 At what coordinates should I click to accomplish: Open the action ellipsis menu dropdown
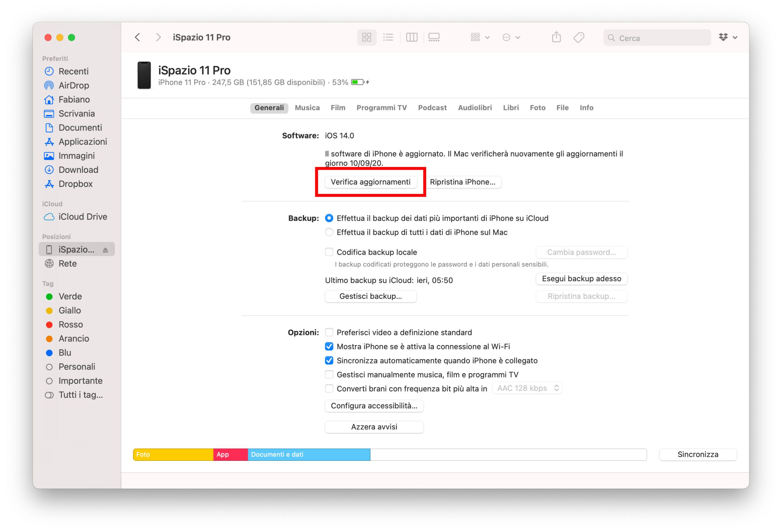click(511, 37)
